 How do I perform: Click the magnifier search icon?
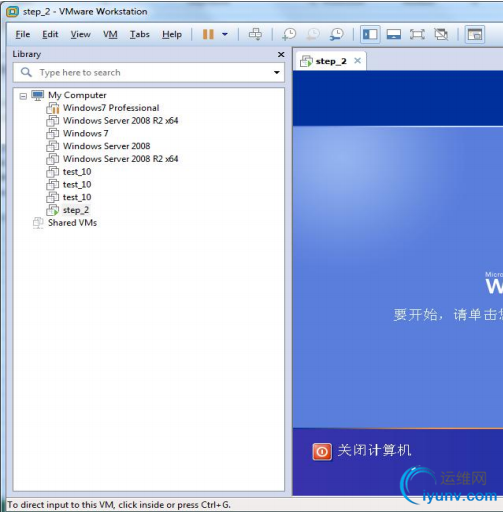point(26,72)
